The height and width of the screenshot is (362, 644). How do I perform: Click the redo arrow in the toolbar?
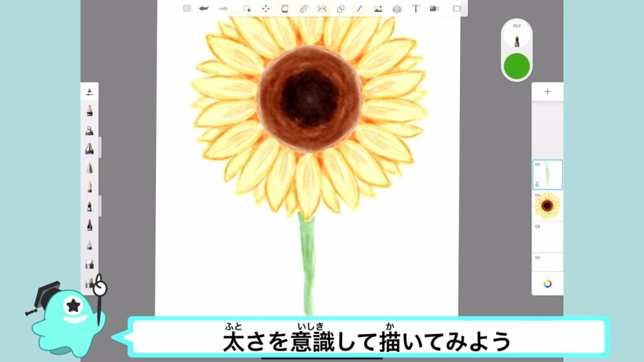[x=223, y=9]
